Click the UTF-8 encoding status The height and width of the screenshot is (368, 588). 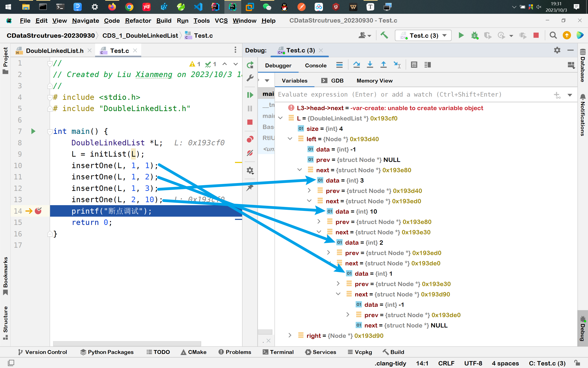(x=473, y=363)
